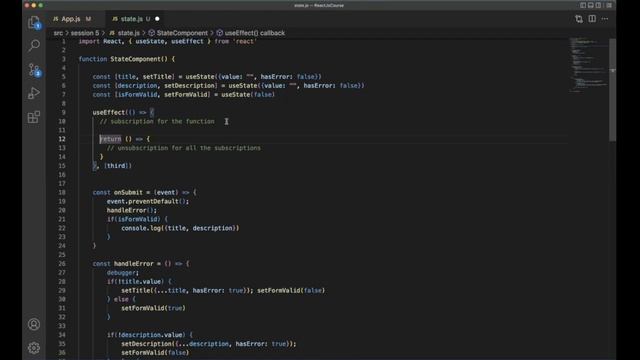Click line number 26 in the gutter
The width and height of the screenshot is (640, 360).
click(x=62, y=264)
